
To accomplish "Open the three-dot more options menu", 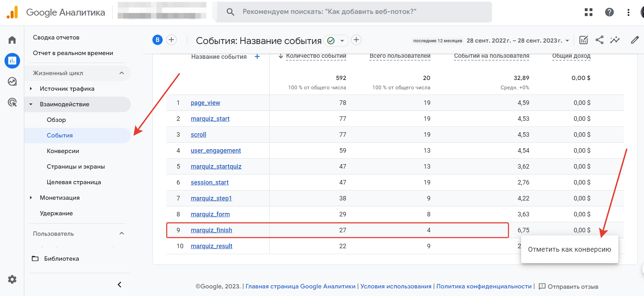I will click(x=628, y=12).
